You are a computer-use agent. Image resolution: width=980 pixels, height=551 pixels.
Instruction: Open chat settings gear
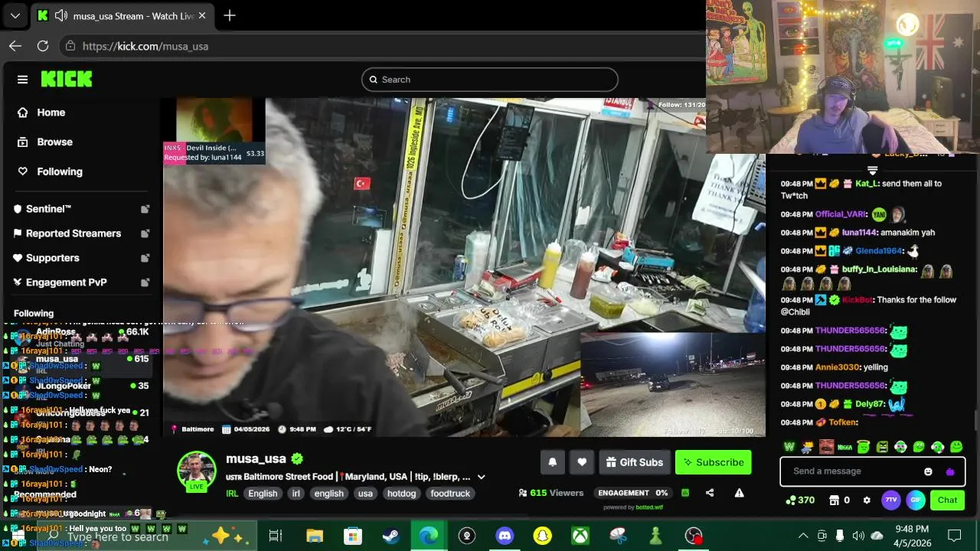867,500
